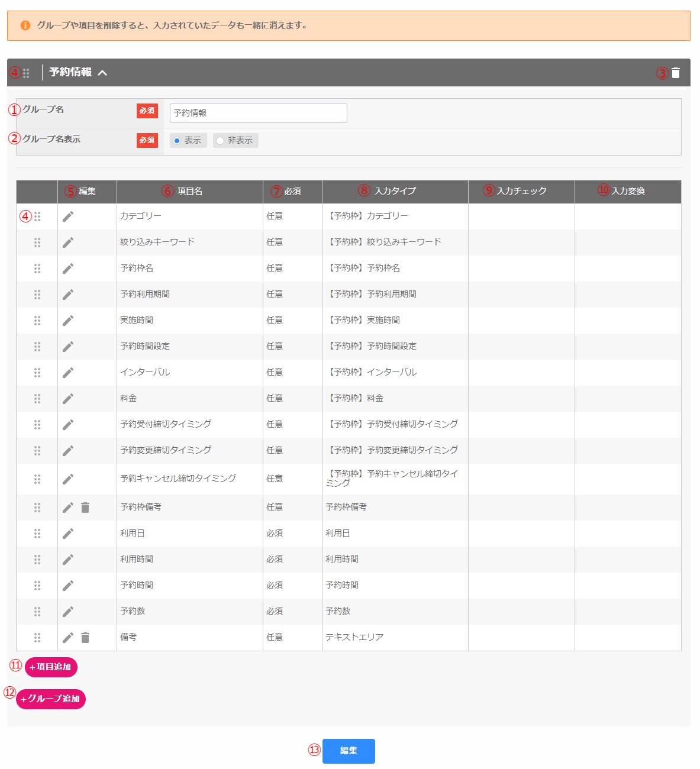700x769 pixels.
Task: Click the +グループ追加 button
Action: (x=51, y=699)
